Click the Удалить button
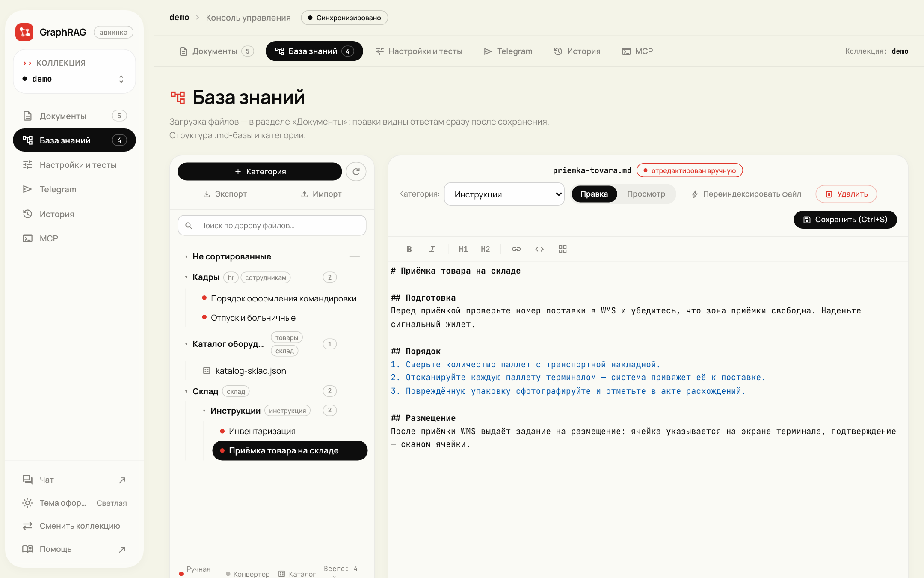Screen dimensions: 924x578 click(846, 194)
